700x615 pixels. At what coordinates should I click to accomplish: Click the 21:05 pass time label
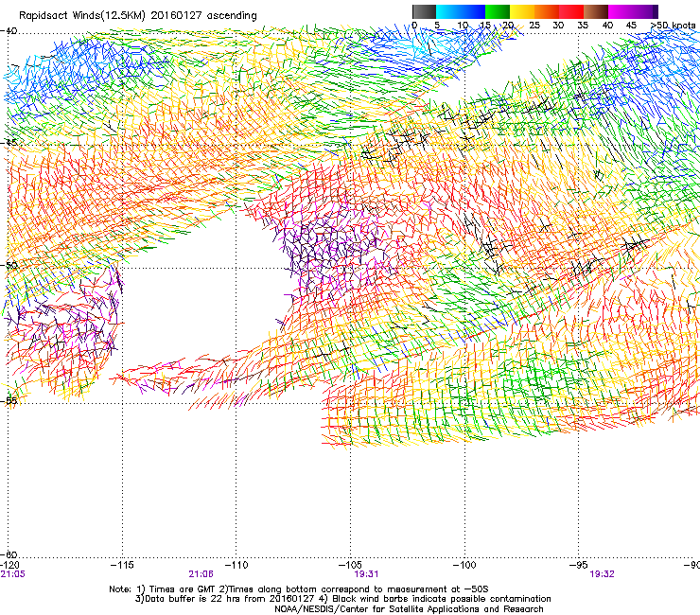(13, 574)
